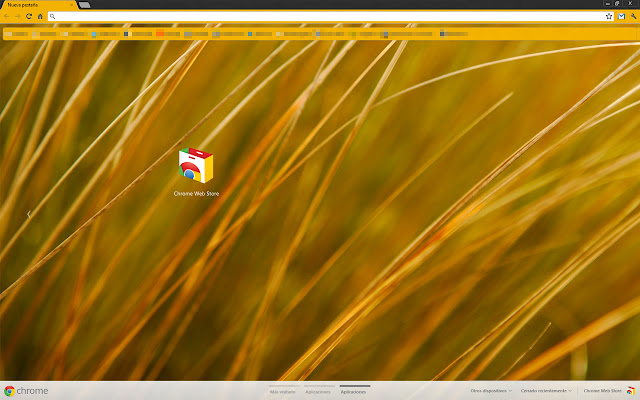The width and height of the screenshot is (640, 400).
Task: Reload the current page
Action: [29, 16]
